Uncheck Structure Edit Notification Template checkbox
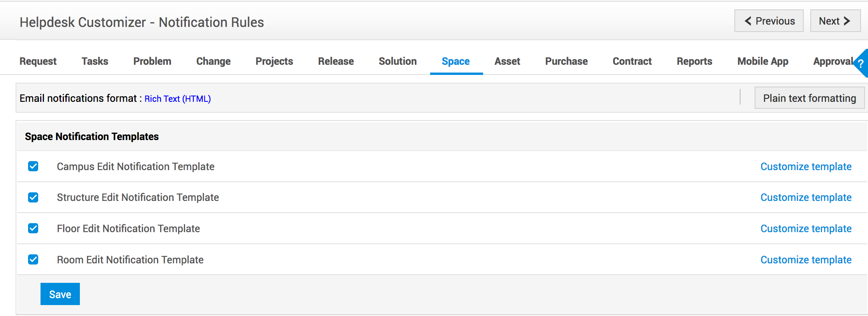 click(33, 197)
